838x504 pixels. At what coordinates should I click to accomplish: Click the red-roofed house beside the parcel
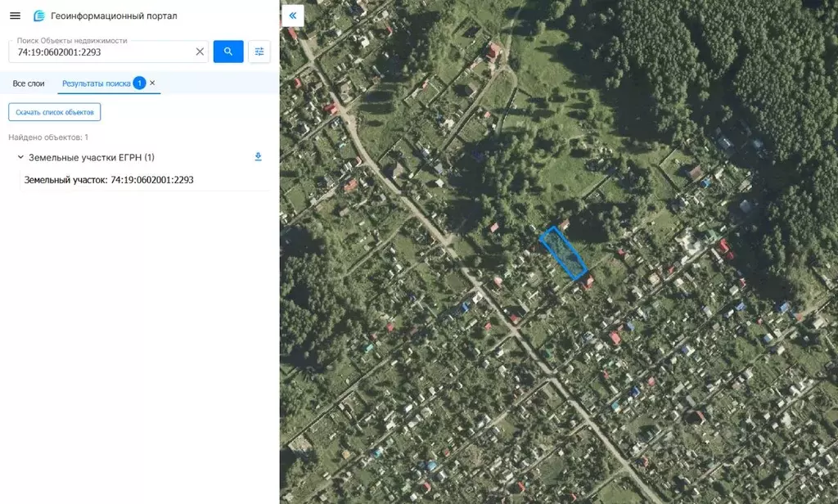[x=588, y=281]
